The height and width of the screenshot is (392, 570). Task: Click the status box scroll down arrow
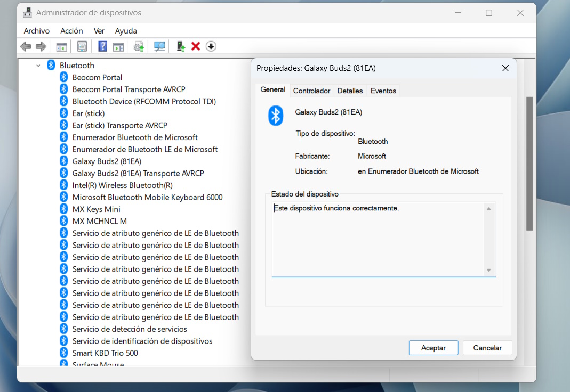(488, 270)
